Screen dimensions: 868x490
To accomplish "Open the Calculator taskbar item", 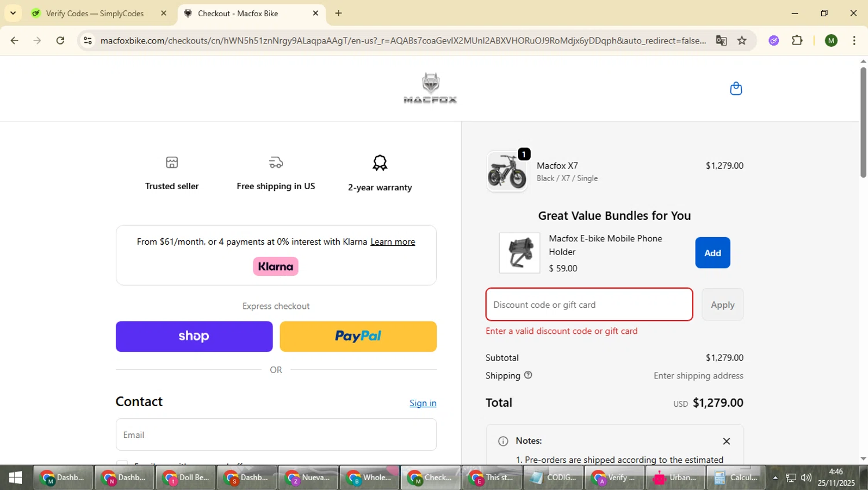I will [x=736, y=478].
